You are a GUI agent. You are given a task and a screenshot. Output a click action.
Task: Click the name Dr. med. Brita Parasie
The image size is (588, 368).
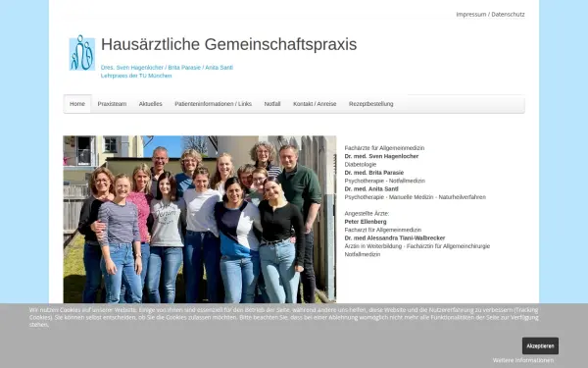(374, 173)
